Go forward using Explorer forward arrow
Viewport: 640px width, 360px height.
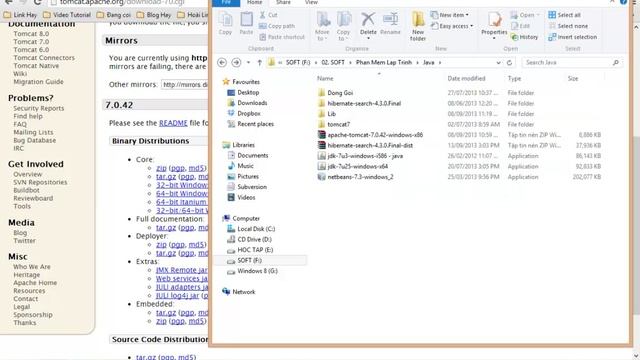tap(236, 62)
